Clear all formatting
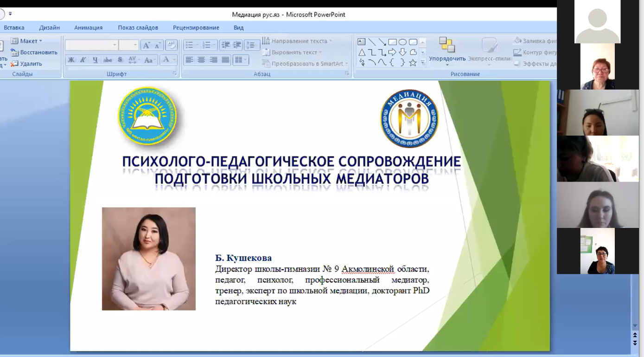This screenshot has width=644, height=357. [172, 45]
